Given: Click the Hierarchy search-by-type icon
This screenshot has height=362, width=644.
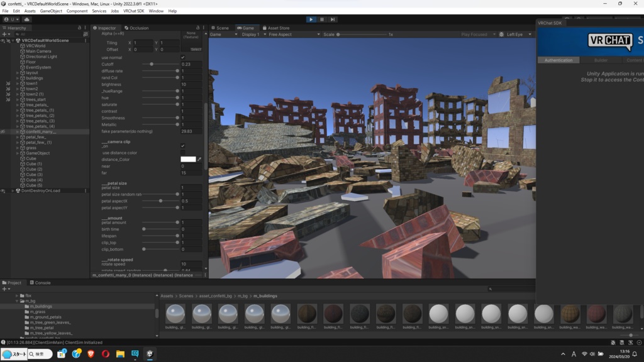Looking at the screenshot, I should tap(86, 35).
